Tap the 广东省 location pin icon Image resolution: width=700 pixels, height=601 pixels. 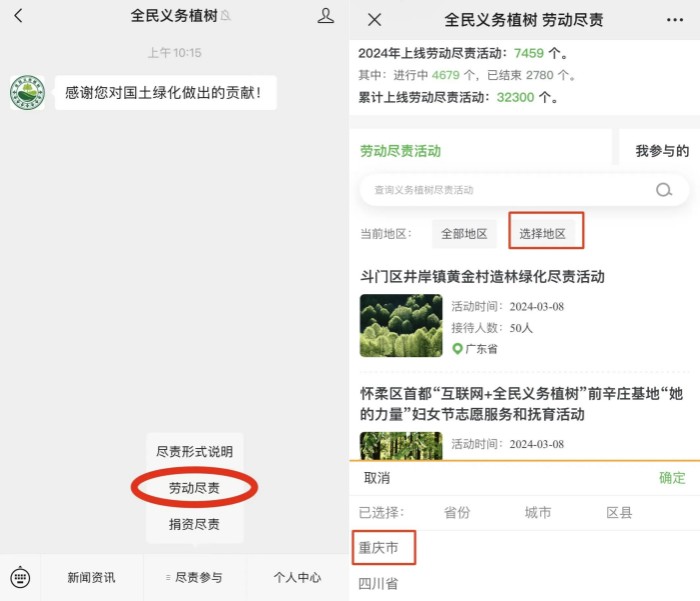pyautogui.click(x=458, y=349)
